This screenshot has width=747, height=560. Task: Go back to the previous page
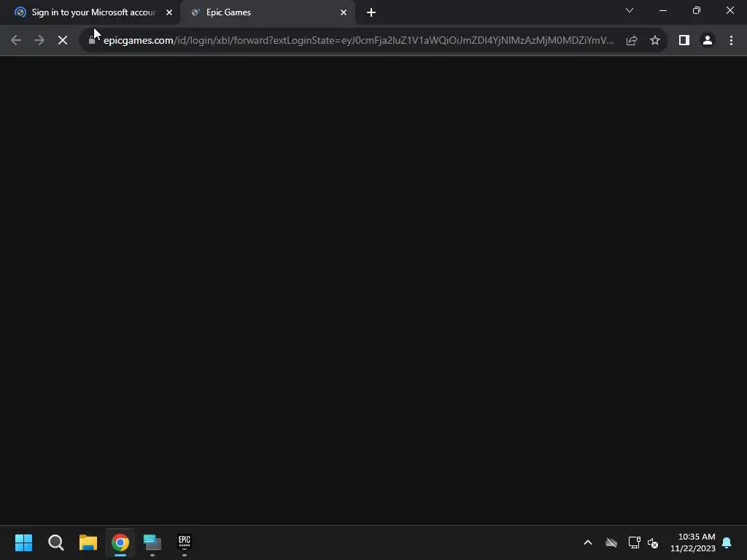[x=16, y=41]
